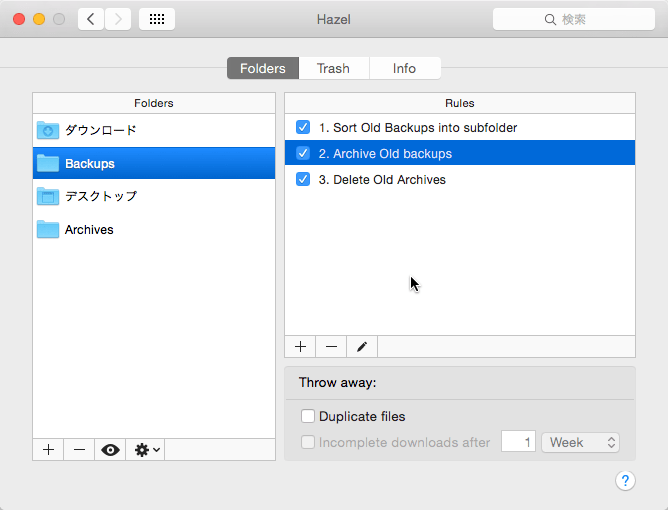
Task: Disable the Sort Old Backups rule checkbox
Action: pos(303,128)
